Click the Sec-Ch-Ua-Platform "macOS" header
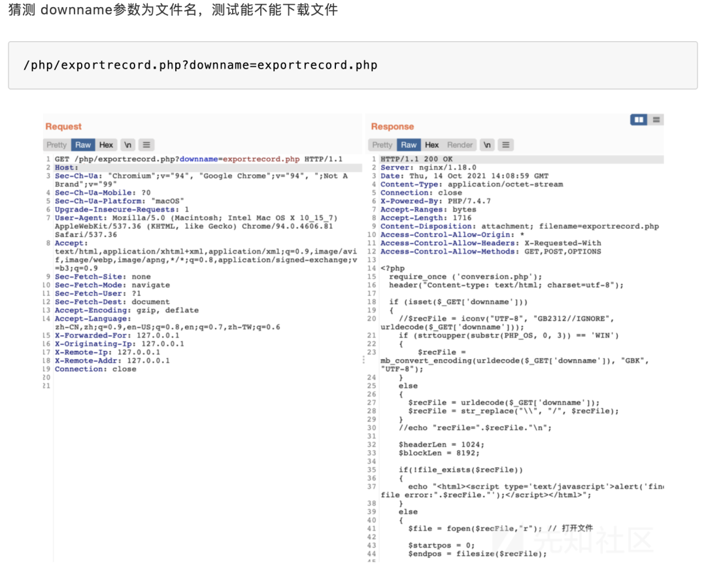 pyautogui.click(x=120, y=201)
